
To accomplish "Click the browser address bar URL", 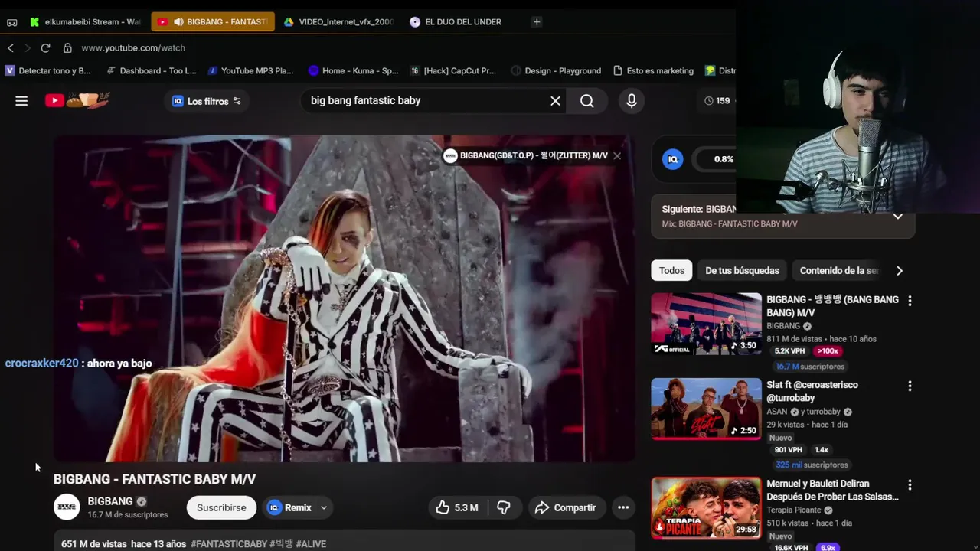I will pos(133,47).
